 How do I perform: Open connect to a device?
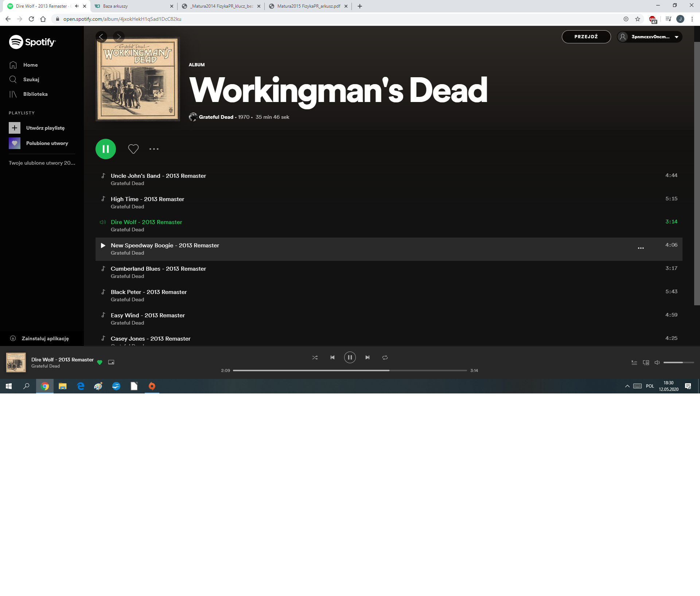pos(646,362)
